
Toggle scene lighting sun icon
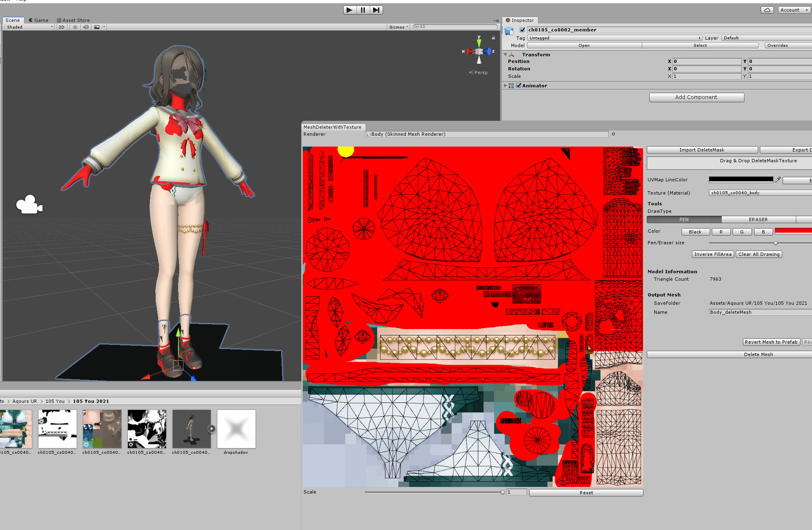[x=75, y=27]
